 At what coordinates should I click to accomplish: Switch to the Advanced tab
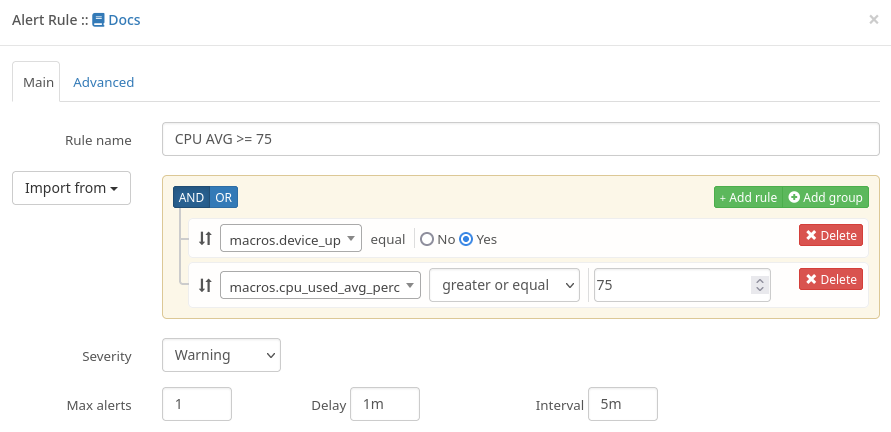103,82
